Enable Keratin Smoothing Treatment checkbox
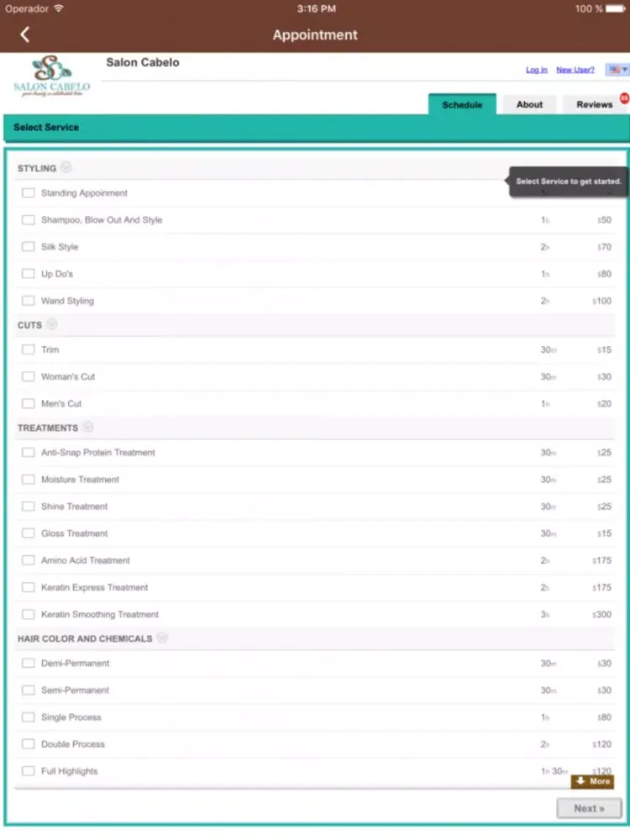 tap(29, 615)
